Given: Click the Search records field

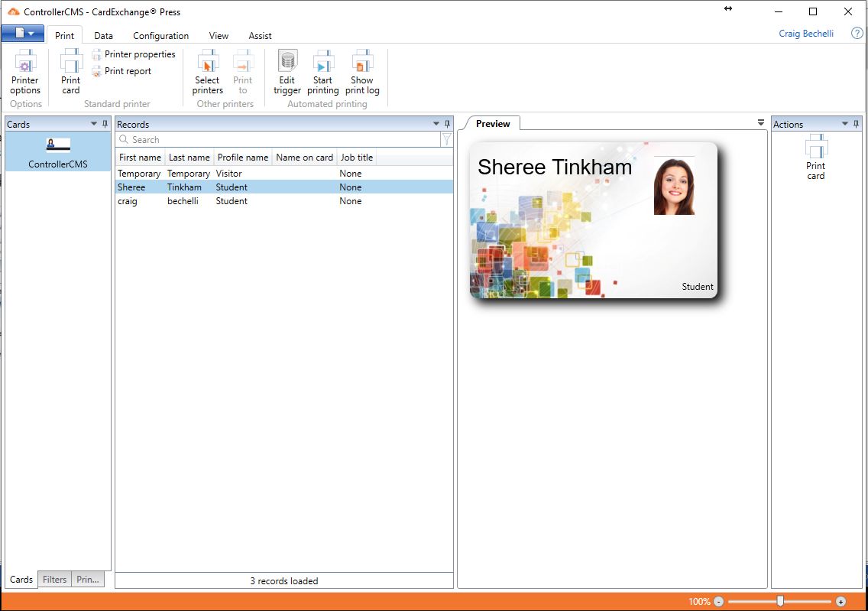Looking at the screenshot, I should pos(278,140).
